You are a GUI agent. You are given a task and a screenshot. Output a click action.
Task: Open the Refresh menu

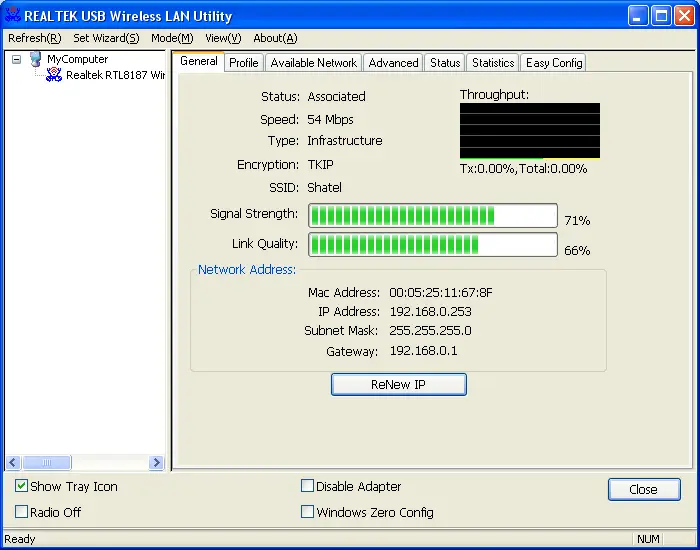click(34, 38)
